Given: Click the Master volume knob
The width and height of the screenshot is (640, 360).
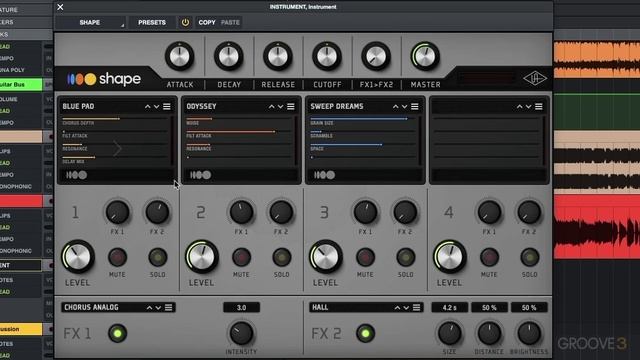Looking at the screenshot, I should [425, 56].
